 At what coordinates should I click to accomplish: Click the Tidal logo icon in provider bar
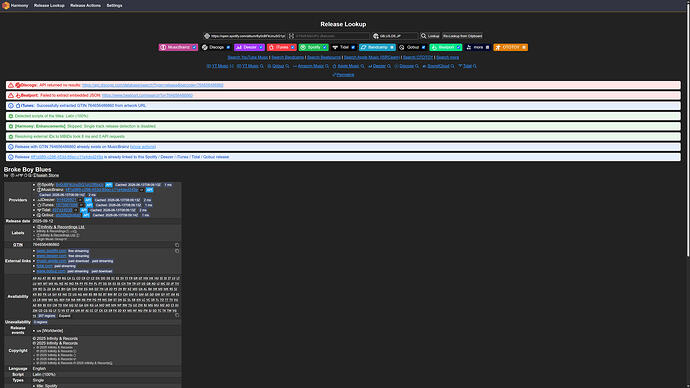point(335,47)
